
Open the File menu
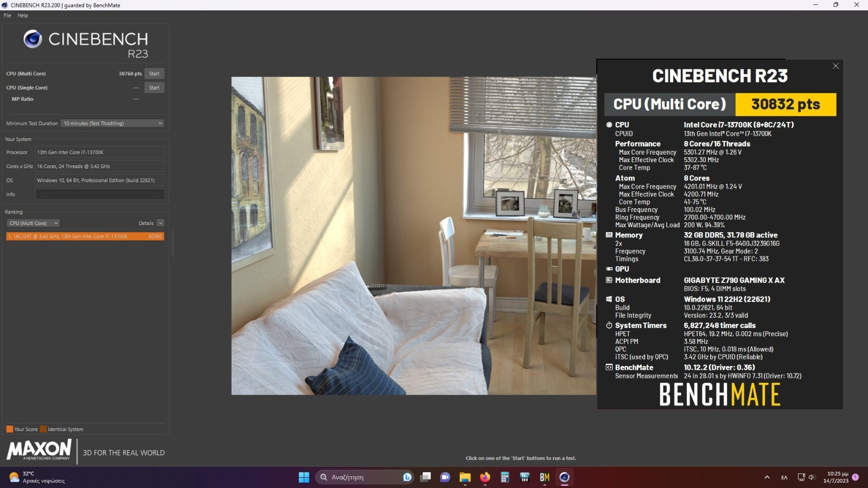[x=7, y=16]
